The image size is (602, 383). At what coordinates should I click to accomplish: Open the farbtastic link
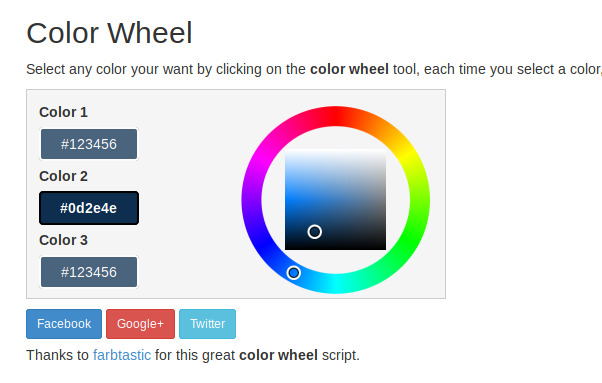click(122, 355)
